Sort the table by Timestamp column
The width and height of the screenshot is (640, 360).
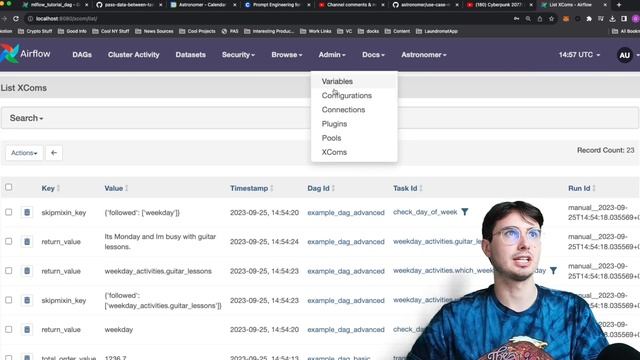click(x=252, y=188)
